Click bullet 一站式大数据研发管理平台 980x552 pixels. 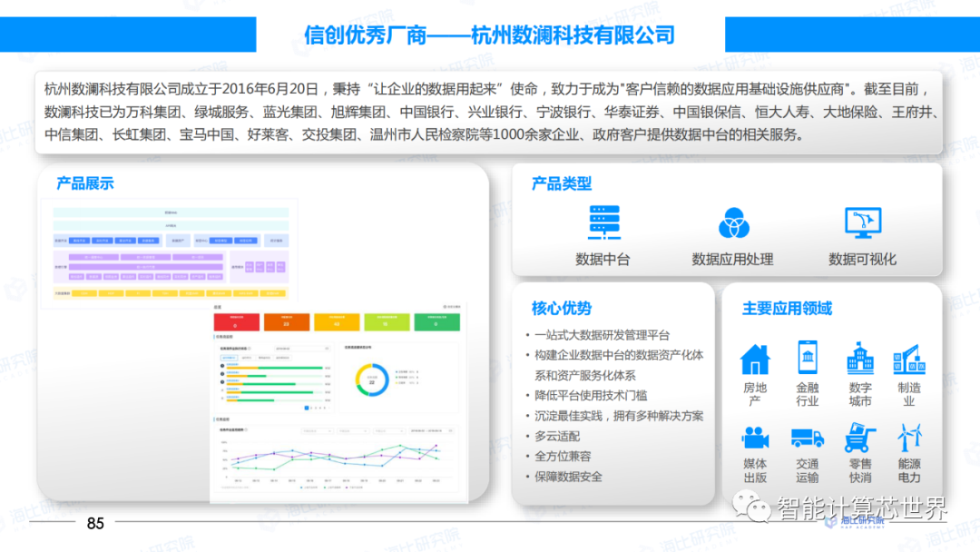pos(602,335)
